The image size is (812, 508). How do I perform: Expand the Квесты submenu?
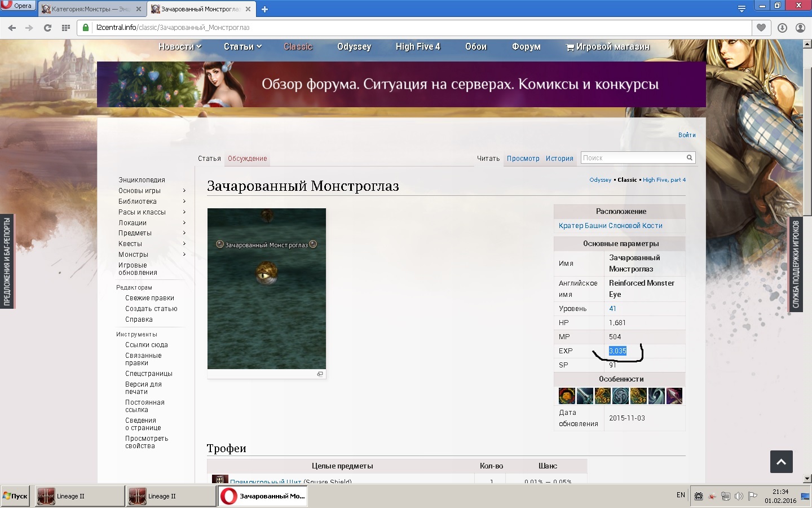184,244
